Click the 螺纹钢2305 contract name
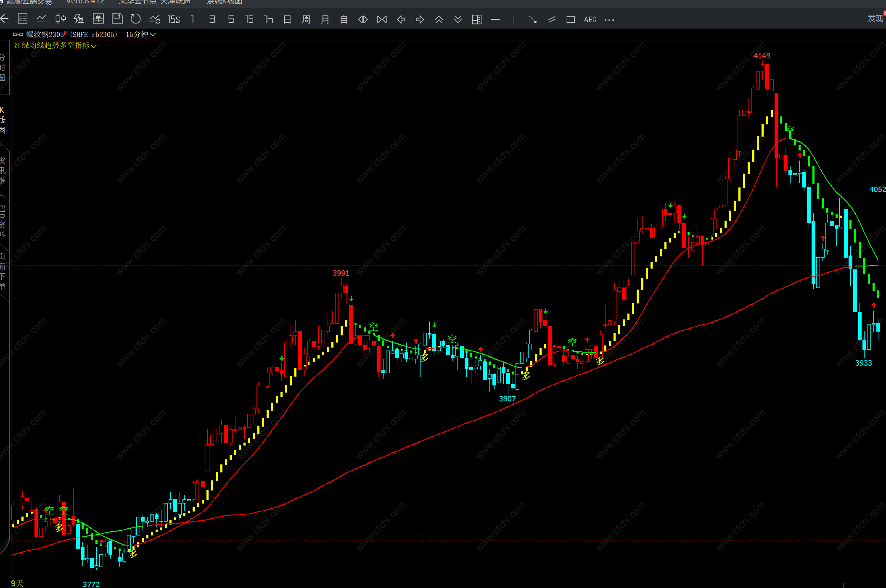Screen dimensions: 886x588 pyautogui.click(x=45, y=34)
